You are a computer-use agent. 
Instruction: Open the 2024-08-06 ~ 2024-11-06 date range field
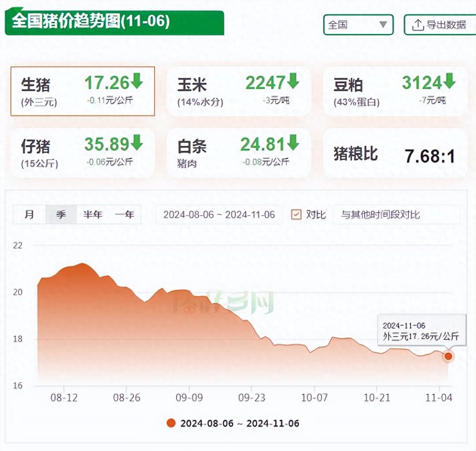pos(219,215)
